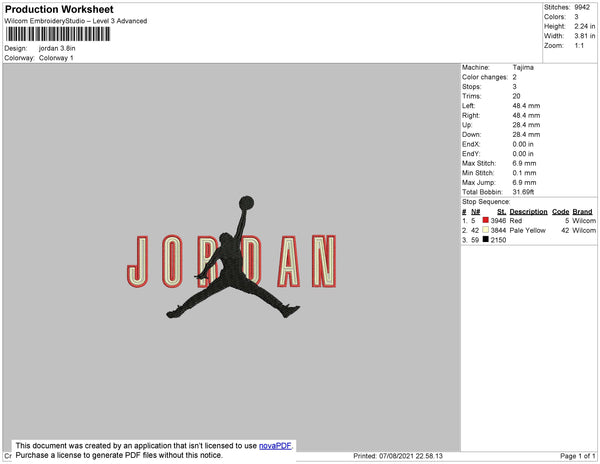Click the 'Description' column header
Screen dimensions: 600x464
[528, 212]
